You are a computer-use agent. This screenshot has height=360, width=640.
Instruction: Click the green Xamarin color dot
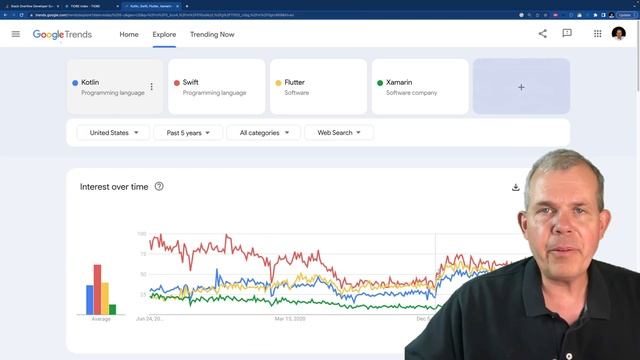(380, 83)
